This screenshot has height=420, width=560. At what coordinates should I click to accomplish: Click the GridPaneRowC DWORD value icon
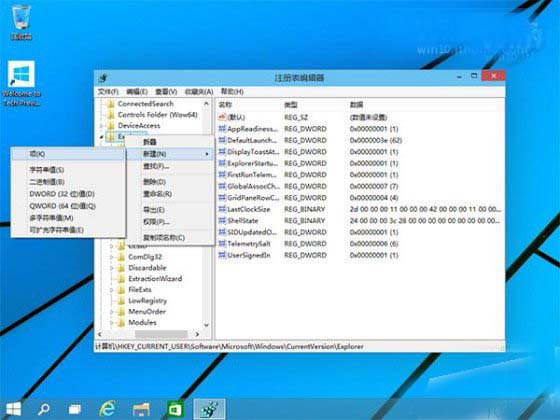pos(222,198)
